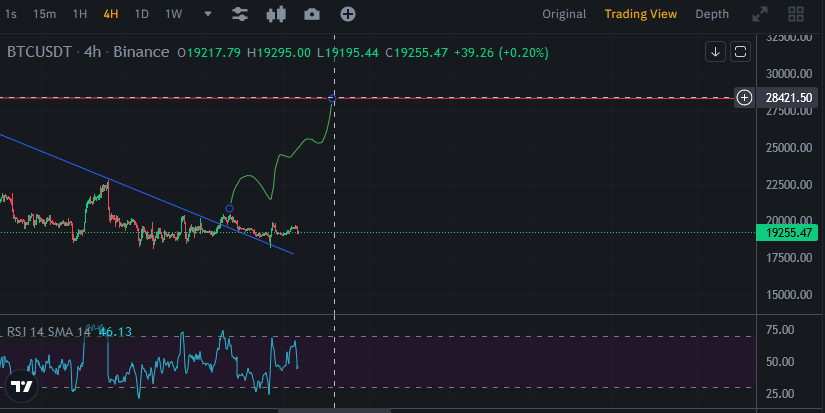Screen dimensions: 825x413
Task: Click the RSI 14 SMA 14 legend
Action: coord(49,332)
